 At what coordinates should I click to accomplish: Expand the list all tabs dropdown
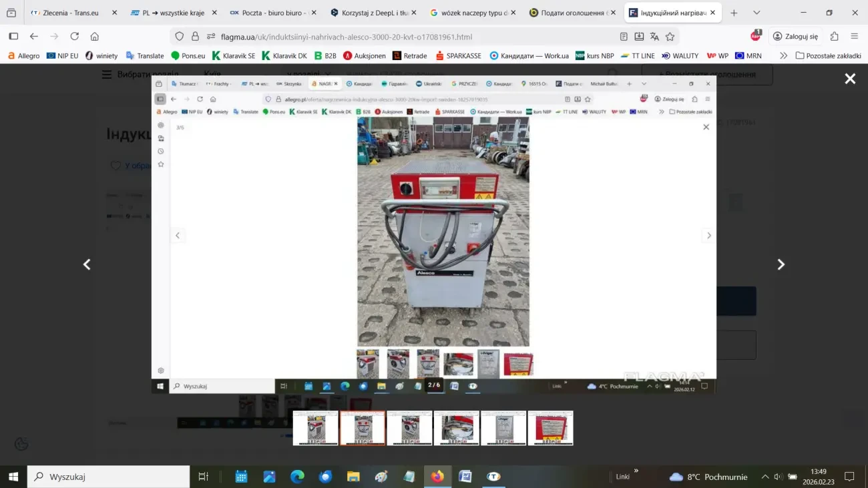(756, 13)
